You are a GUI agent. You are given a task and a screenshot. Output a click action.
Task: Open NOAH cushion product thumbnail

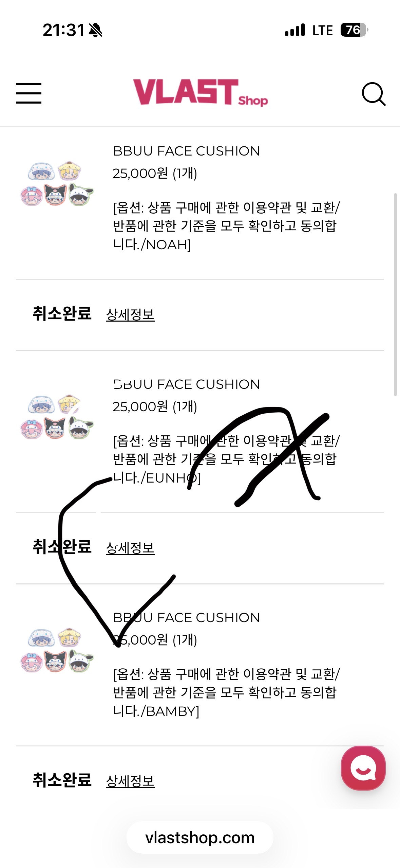[x=57, y=184]
